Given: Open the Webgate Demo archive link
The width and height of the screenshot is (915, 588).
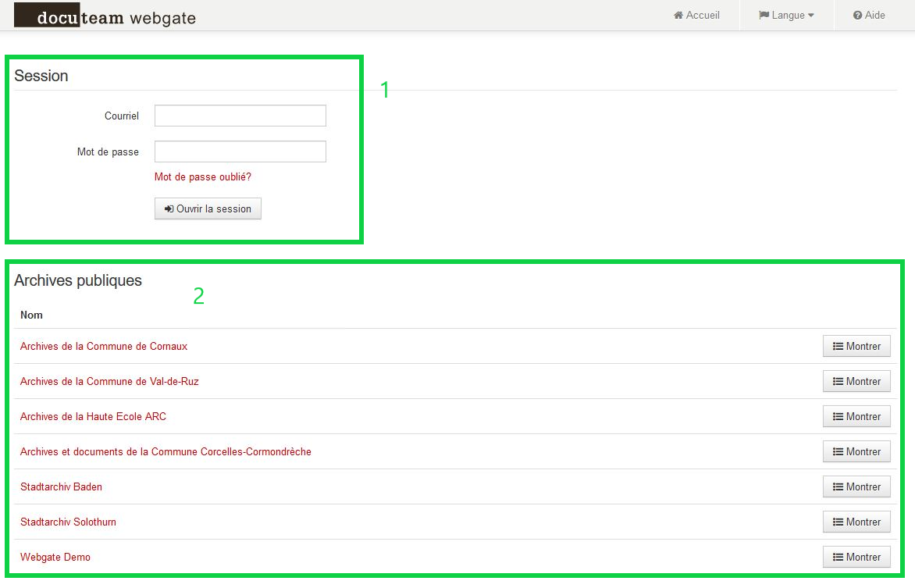Looking at the screenshot, I should (55, 557).
